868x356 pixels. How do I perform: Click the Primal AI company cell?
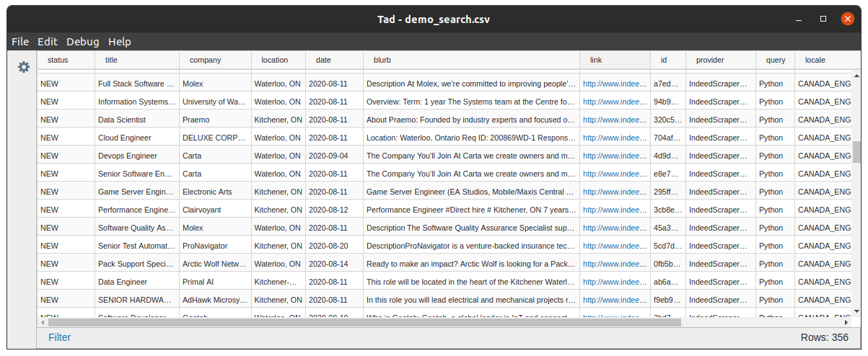point(215,282)
